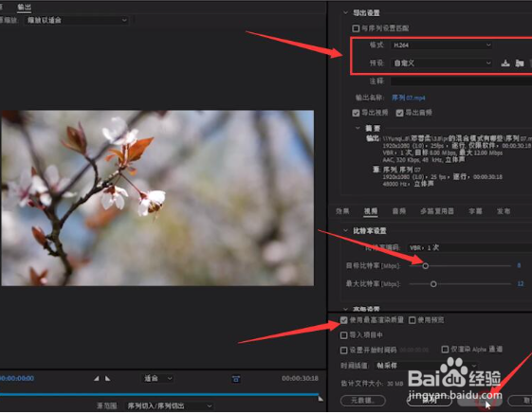532x414 pixels.
Task: Click the set out point triangle icon
Action: click(107, 378)
